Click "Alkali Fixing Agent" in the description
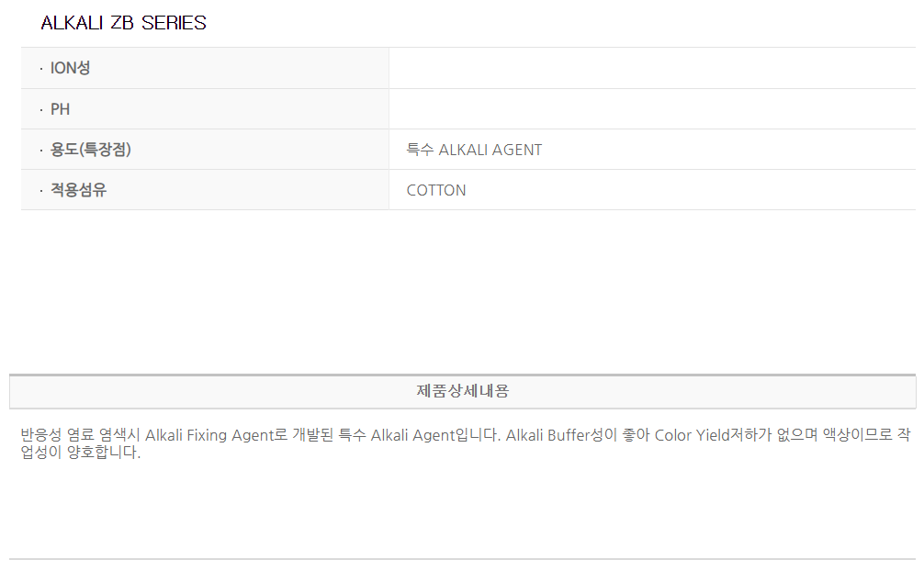Screen dimensions: 924x571 click(209, 435)
